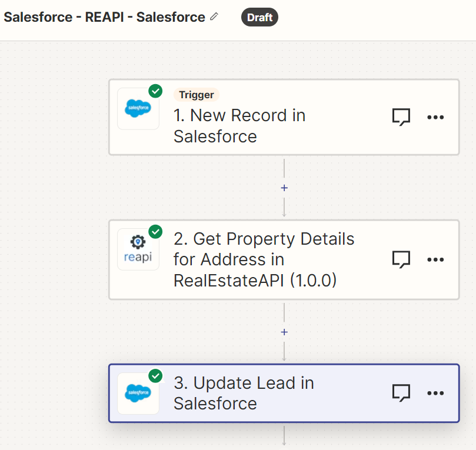Click the Zap title Salesforce - REAPI - Salesforce
Image resolution: width=476 pixels, height=450 pixels.
click(x=104, y=17)
